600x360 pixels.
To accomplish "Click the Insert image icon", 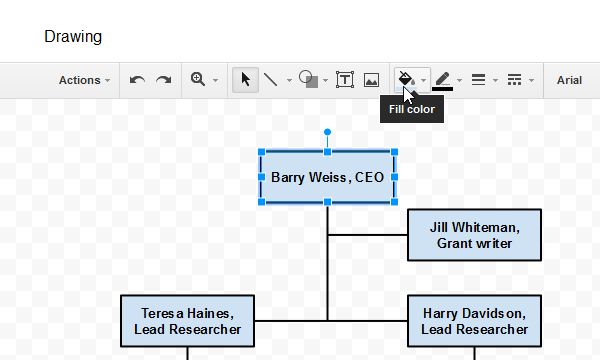I will coord(371,80).
